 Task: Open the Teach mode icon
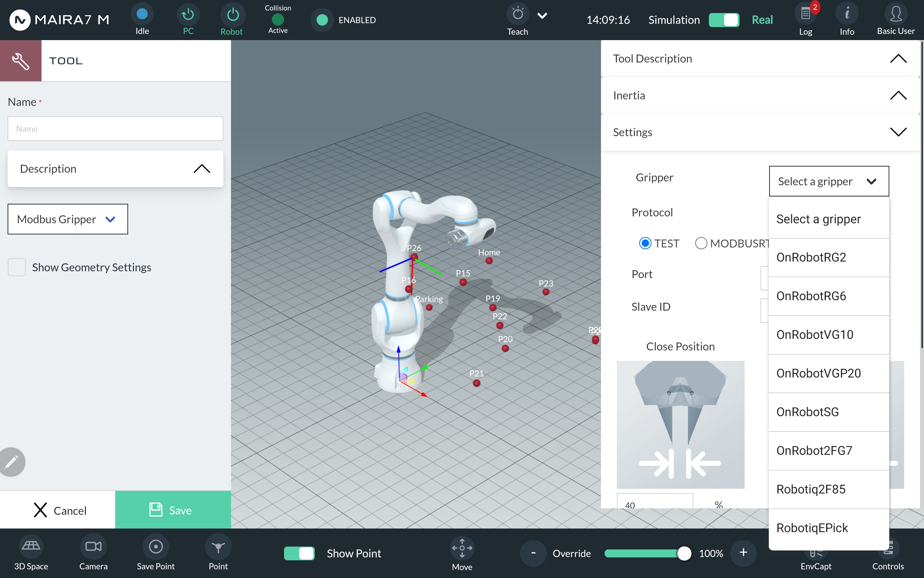517,14
